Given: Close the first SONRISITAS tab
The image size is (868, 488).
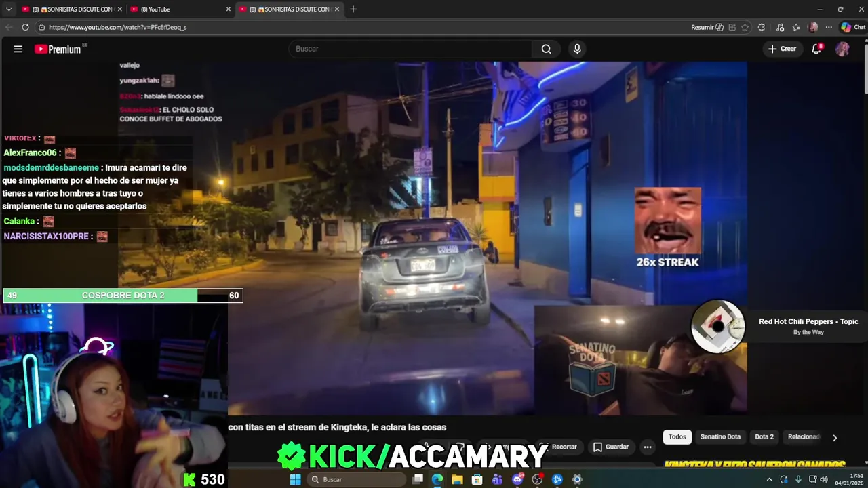Looking at the screenshot, I should click(x=120, y=9).
